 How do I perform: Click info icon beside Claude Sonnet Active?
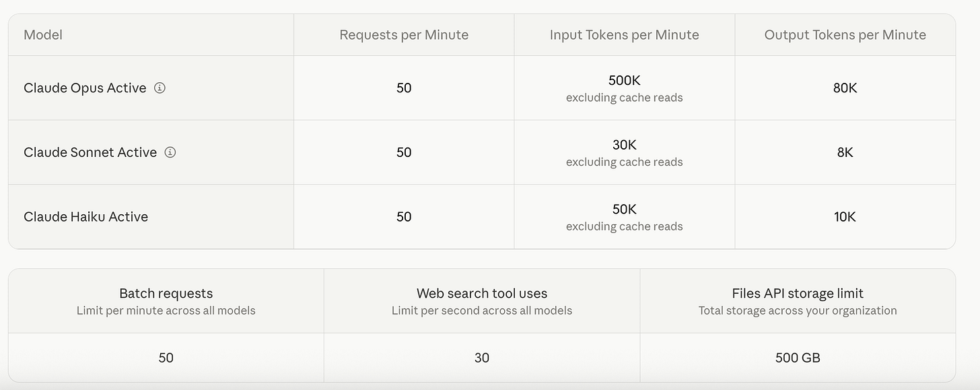(x=170, y=152)
